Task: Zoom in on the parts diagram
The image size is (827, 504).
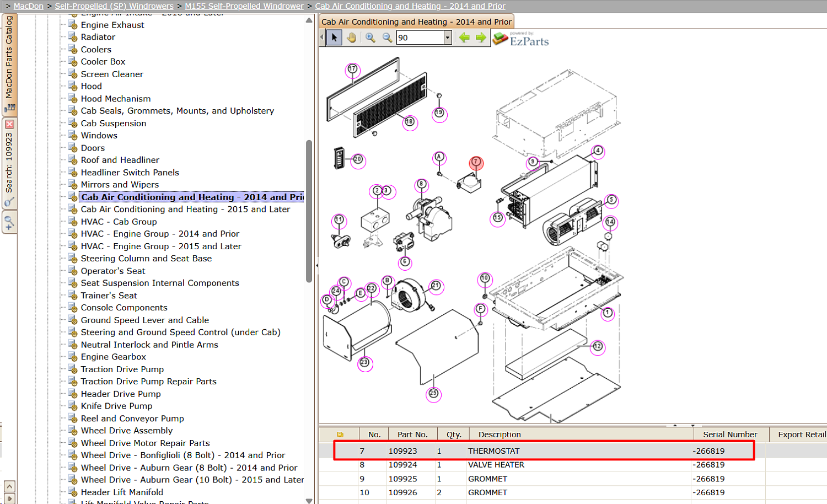Action: pos(370,37)
